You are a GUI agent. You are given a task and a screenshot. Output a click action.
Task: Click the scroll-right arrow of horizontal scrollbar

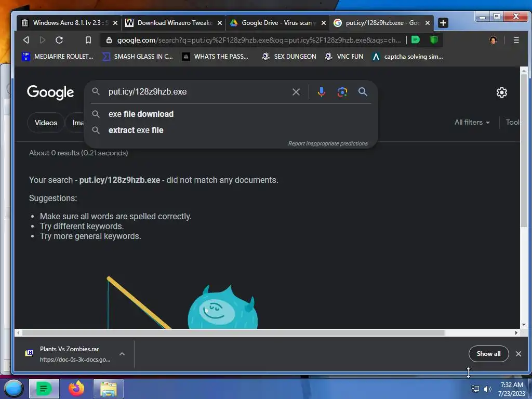point(516,333)
